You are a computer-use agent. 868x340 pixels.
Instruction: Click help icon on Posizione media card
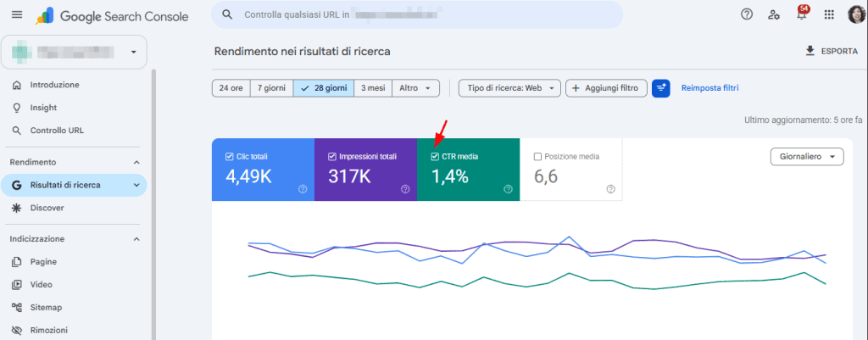[610, 189]
